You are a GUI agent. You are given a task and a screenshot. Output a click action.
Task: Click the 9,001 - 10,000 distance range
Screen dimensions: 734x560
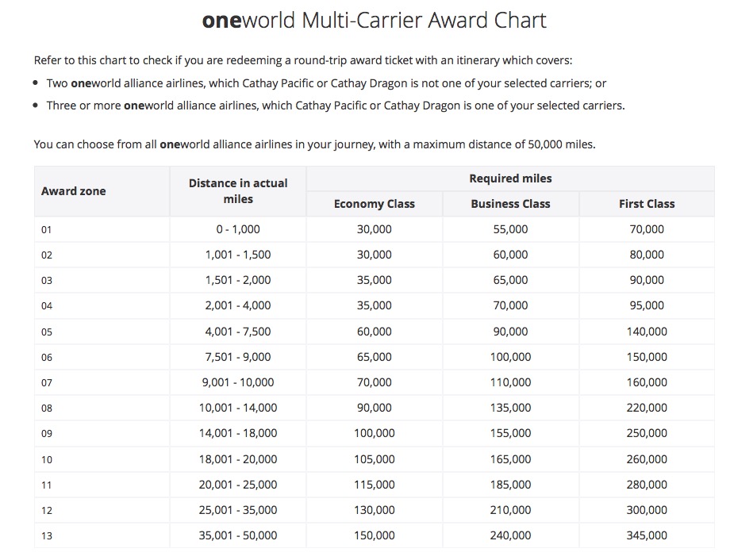tap(238, 382)
